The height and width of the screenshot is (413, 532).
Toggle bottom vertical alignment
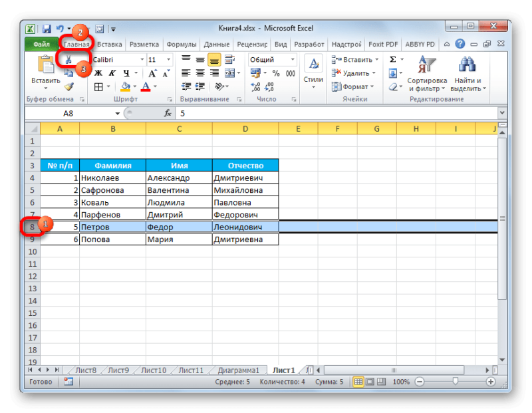coord(214,60)
